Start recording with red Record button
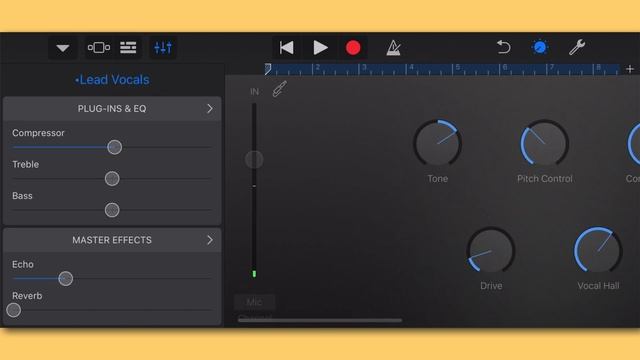Viewport: 640px width, 360px height. (353, 48)
